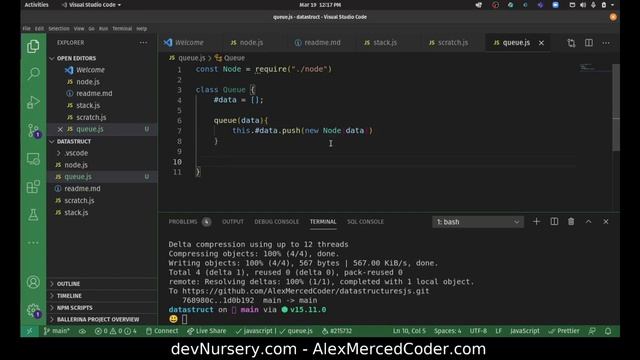Expand the Outline section
640x360 pixels.
tap(68, 284)
